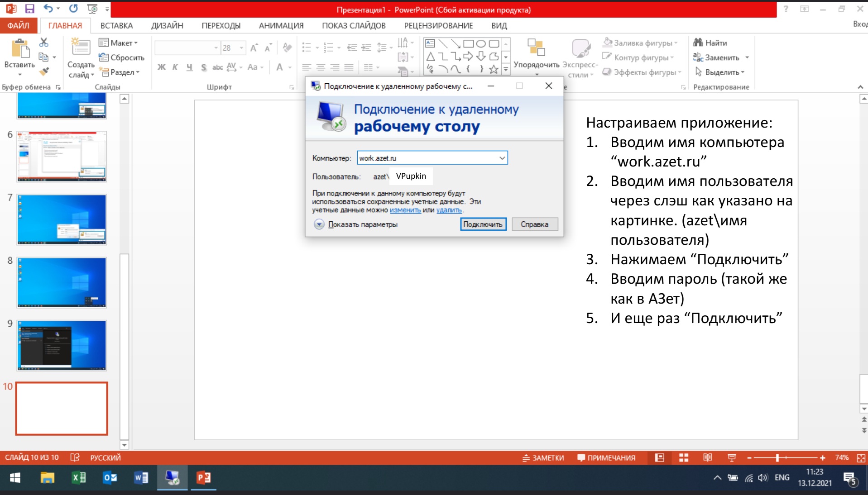This screenshot has height=495, width=868.
Task: Toggle ЗАМЕТКИ notes pane in status bar
Action: pyautogui.click(x=543, y=458)
